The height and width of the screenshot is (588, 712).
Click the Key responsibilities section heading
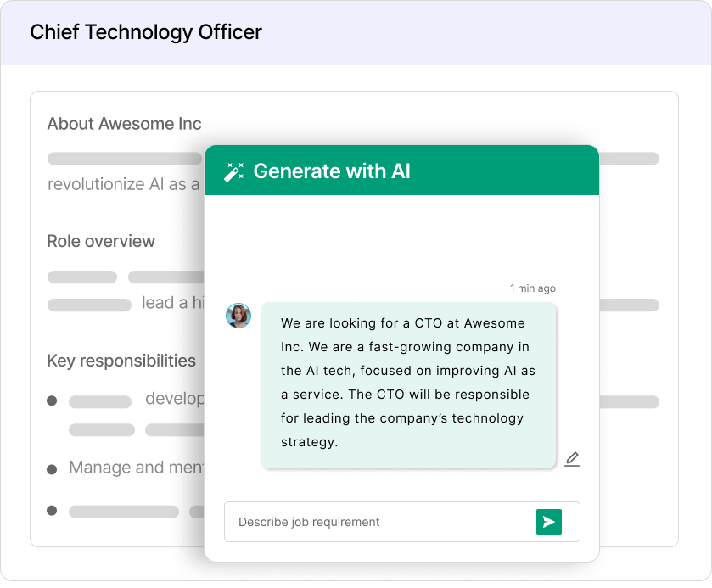pos(121,361)
